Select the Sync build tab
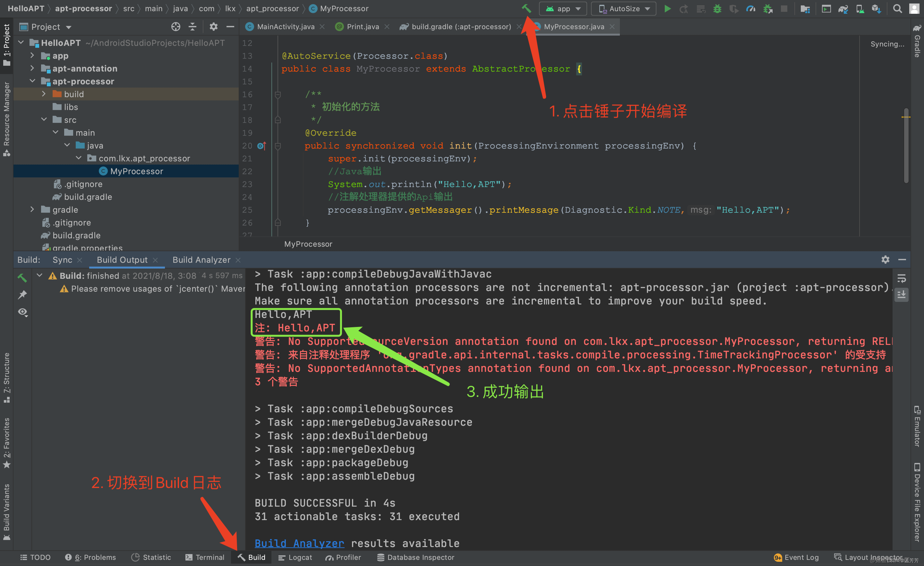924x566 pixels. [x=62, y=260]
